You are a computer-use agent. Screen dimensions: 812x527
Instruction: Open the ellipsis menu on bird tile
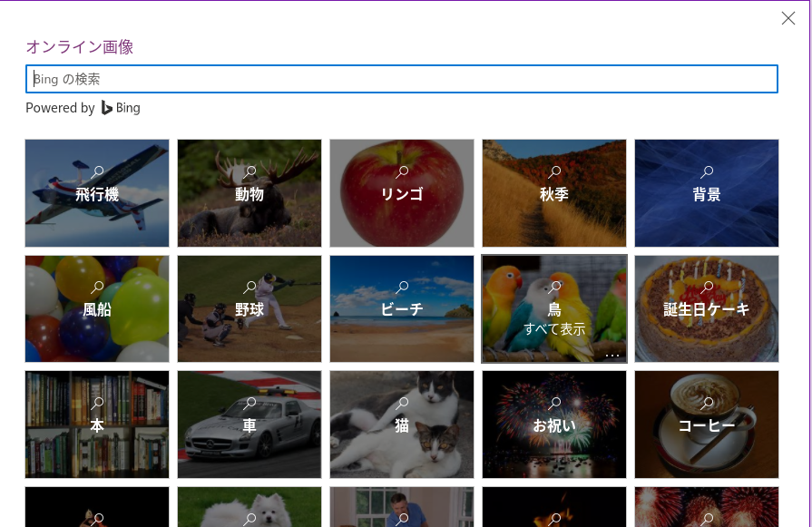(612, 354)
